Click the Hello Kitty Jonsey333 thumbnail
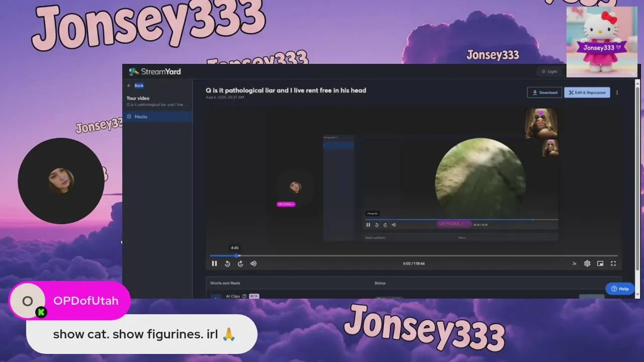The image size is (644, 362). (x=602, y=42)
